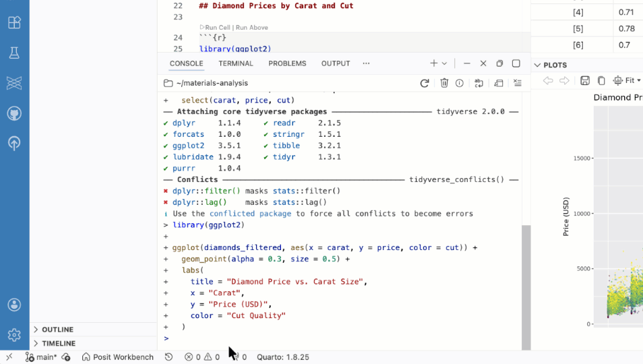The image size is (643, 364).
Task: Copy plot to clipboard
Action: [601, 81]
